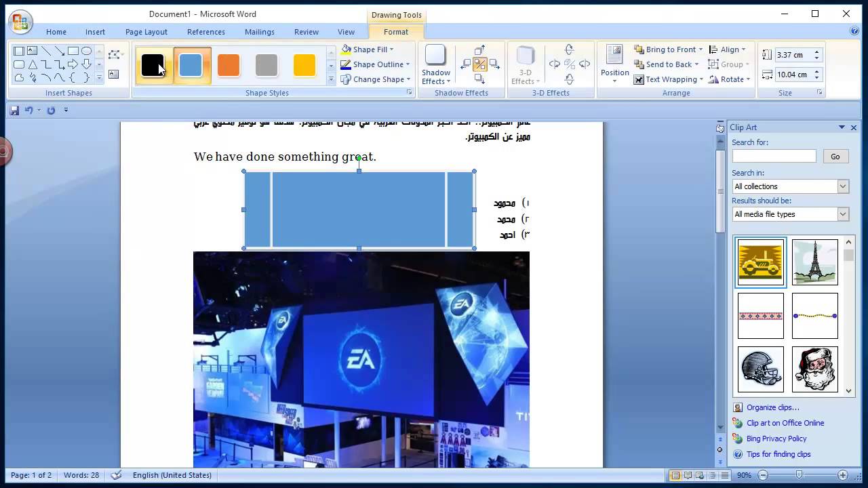
Task: Toggle shadow on/off in Shadow Effects
Action: (x=480, y=64)
